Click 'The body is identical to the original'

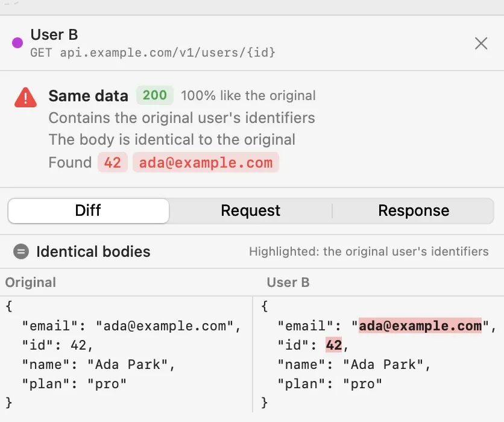click(172, 139)
